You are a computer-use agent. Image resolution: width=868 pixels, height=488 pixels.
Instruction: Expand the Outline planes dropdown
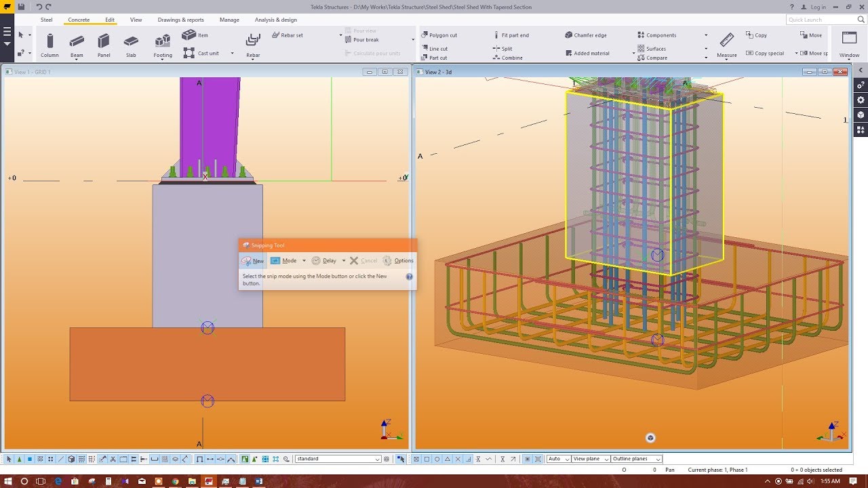[635, 458]
